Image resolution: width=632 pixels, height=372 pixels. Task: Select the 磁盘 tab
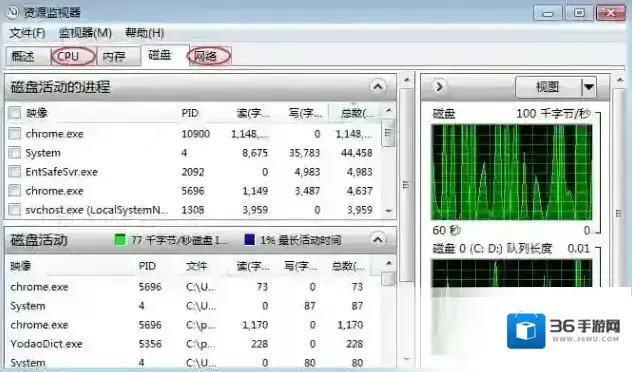(x=164, y=55)
